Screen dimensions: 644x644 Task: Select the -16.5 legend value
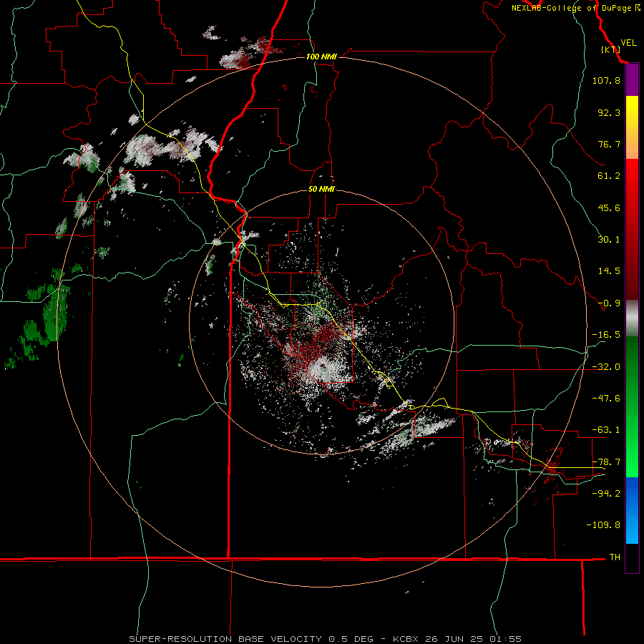coord(606,335)
